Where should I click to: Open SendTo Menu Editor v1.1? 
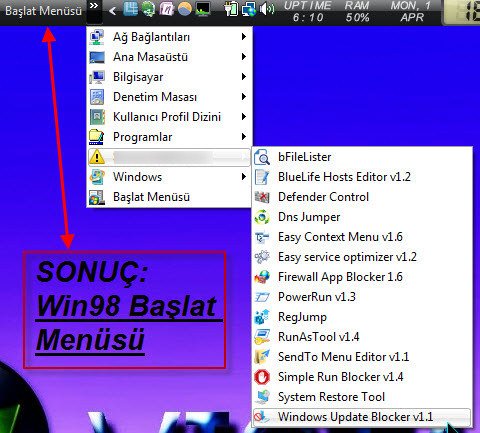pyautogui.click(x=362, y=357)
